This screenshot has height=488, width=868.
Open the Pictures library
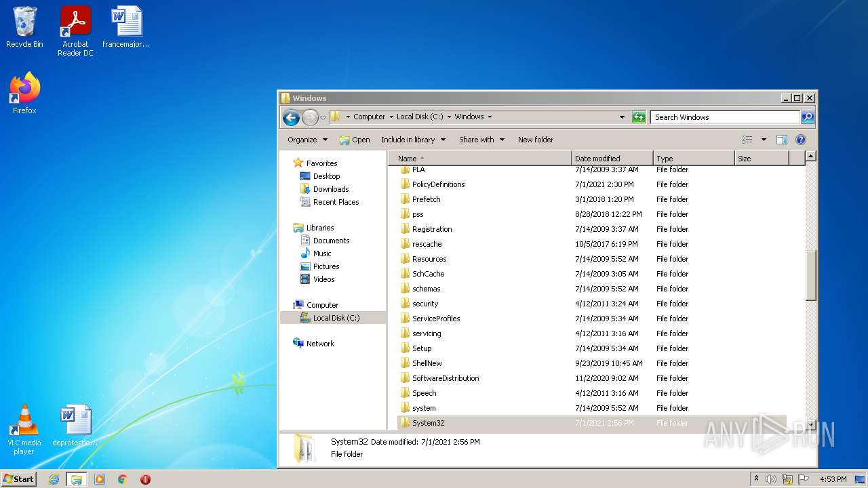point(325,266)
